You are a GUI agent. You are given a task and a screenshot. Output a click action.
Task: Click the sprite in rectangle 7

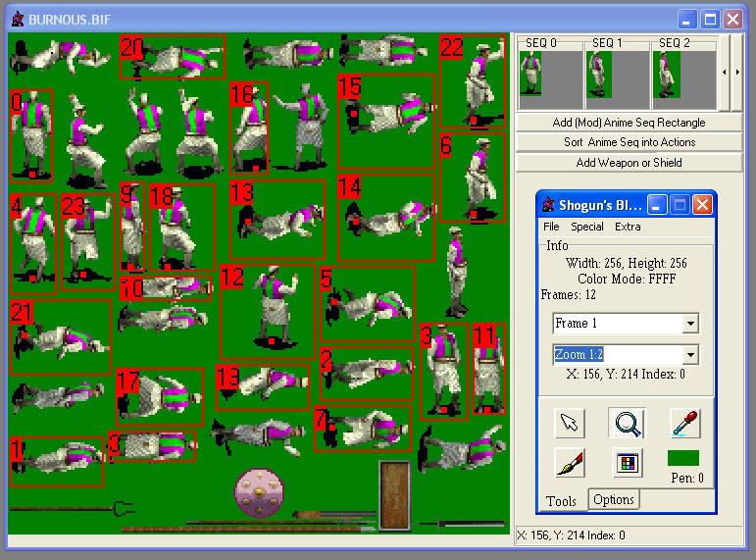363,429
